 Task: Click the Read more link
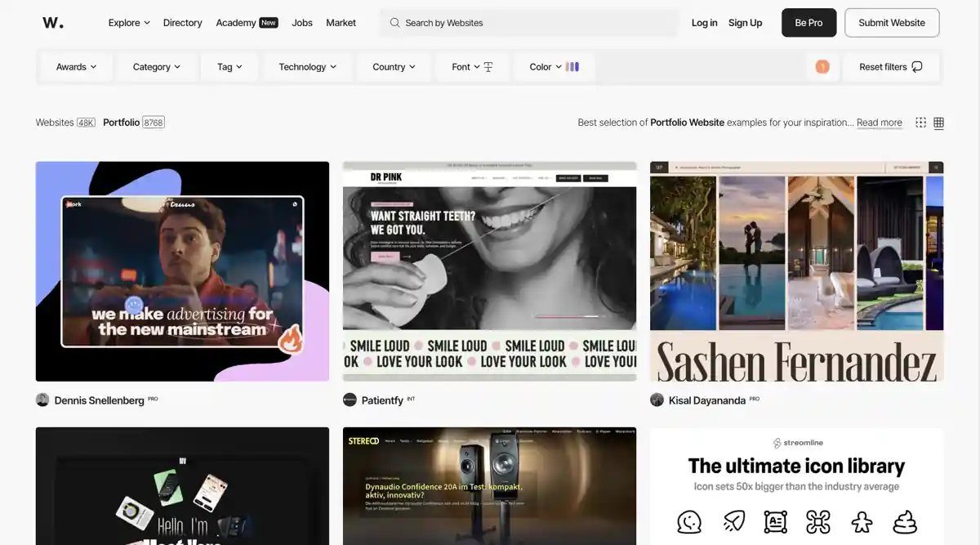880,123
